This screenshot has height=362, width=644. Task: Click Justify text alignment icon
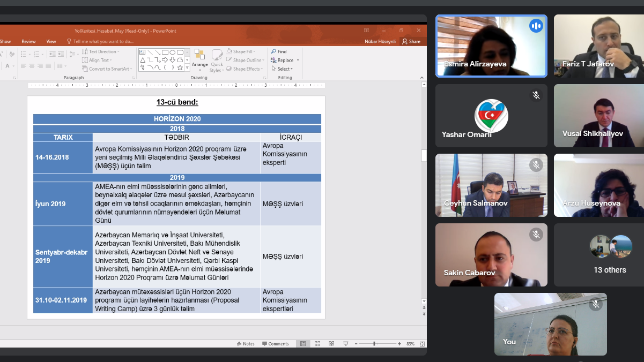tap(48, 66)
